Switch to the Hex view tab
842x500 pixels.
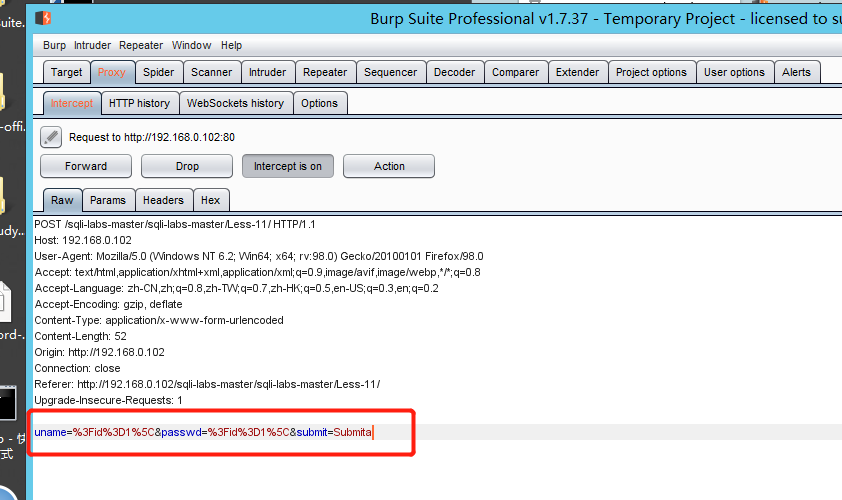[210, 200]
